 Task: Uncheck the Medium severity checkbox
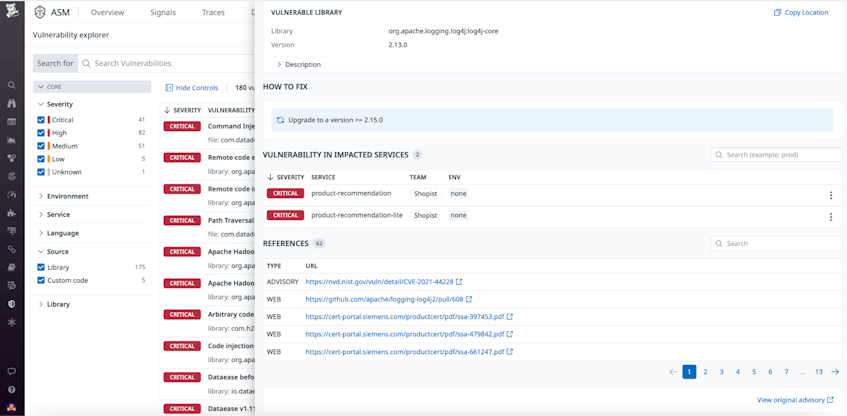click(41, 146)
